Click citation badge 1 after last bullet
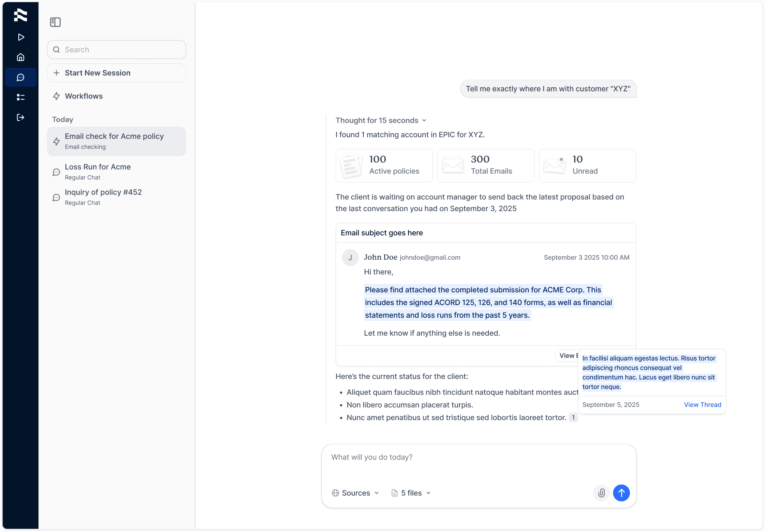 (x=573, y=418)
